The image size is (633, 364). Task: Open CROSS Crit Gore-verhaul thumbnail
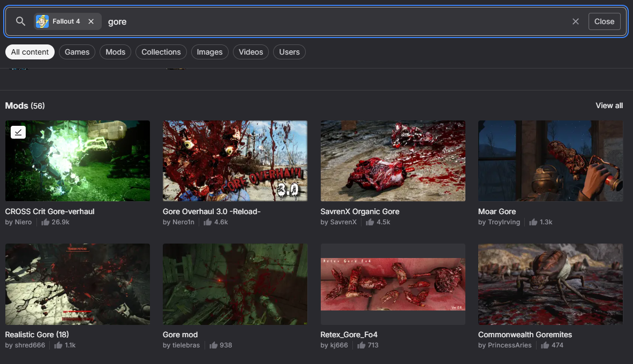[78, 161]
